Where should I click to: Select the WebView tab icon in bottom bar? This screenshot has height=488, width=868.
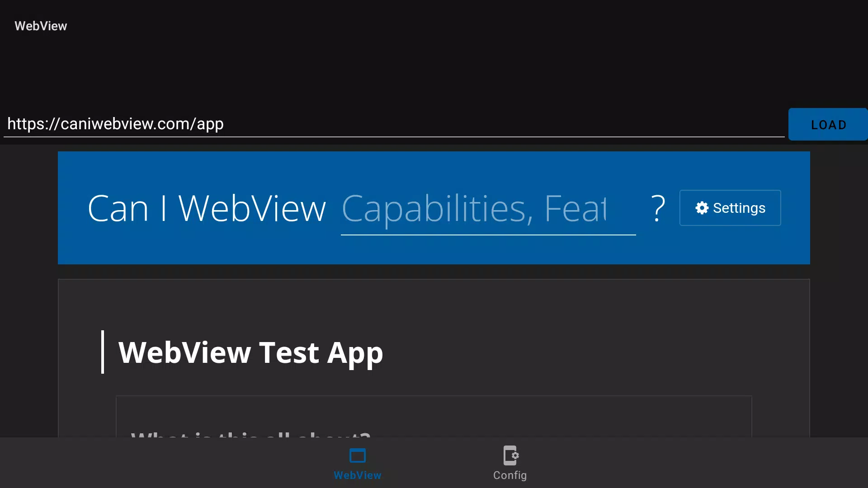[358, 455]
